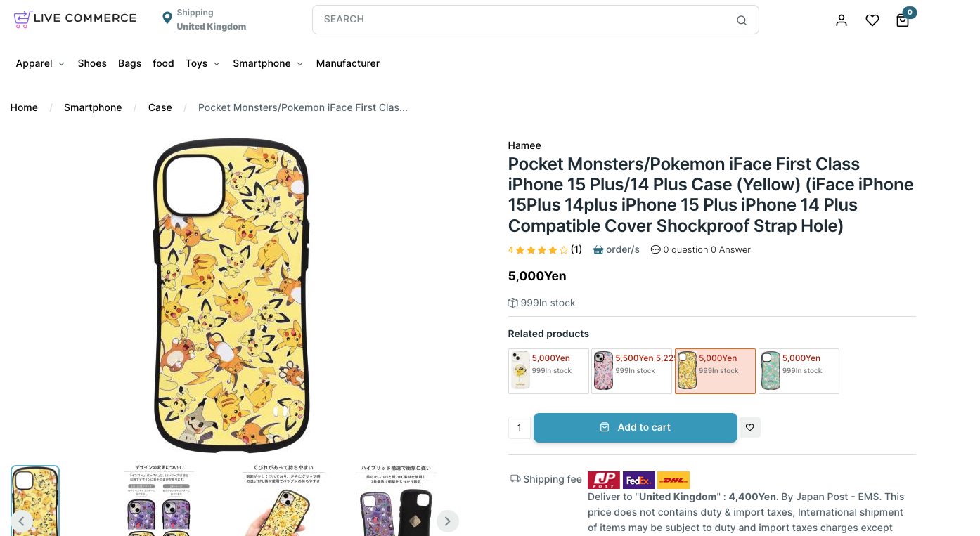Go to Case breadcrumb link
Image resolution: width=980 pixels, height=536 pixels.
coord(160,107)
